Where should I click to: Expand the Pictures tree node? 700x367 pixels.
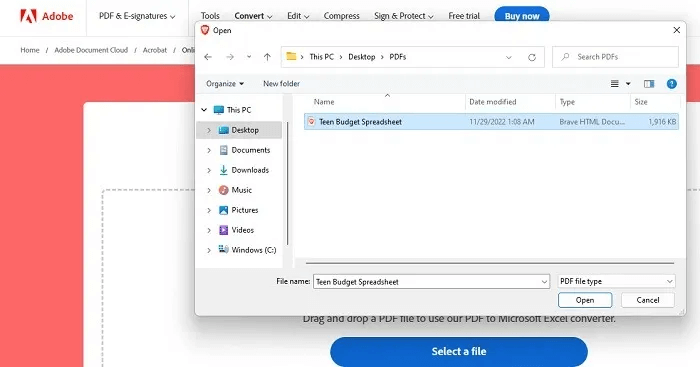point(209,210)
